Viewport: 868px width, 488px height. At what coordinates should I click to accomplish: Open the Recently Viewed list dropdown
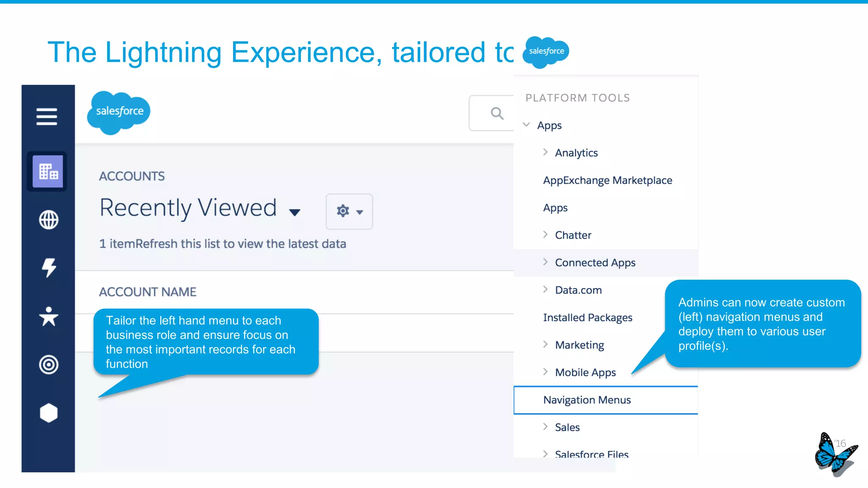tap(295, 212)
